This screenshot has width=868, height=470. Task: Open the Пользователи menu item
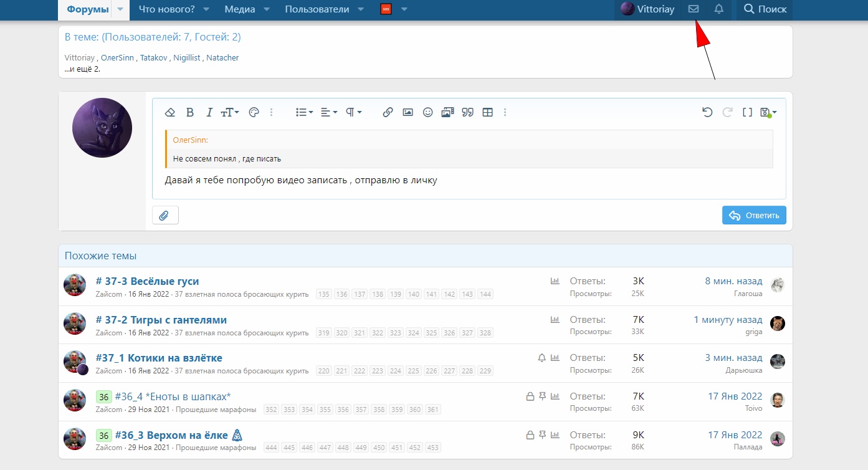pyautogui.click(x=317, y=9)
